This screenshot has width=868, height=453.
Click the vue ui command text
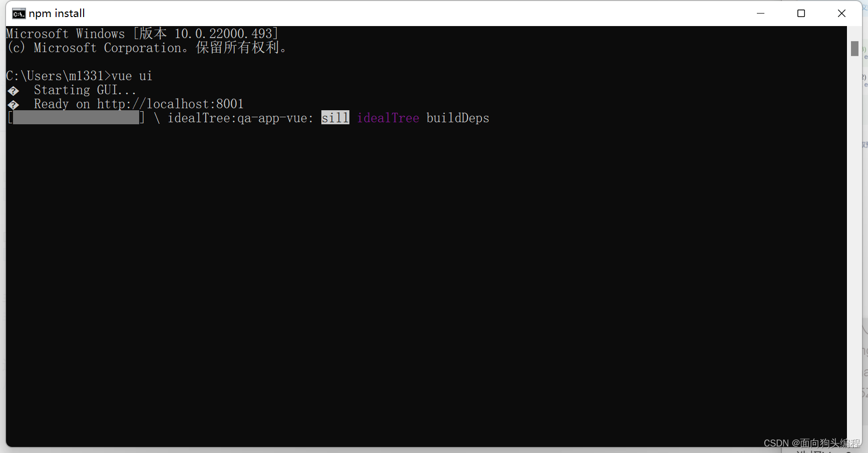click(x=132, y=76)
